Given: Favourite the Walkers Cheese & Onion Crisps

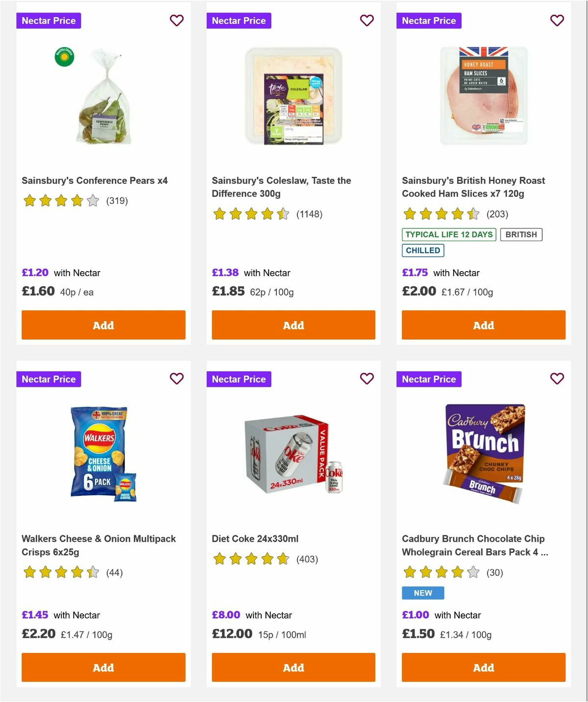Looking at the screenshot, I should click(176, 379).
